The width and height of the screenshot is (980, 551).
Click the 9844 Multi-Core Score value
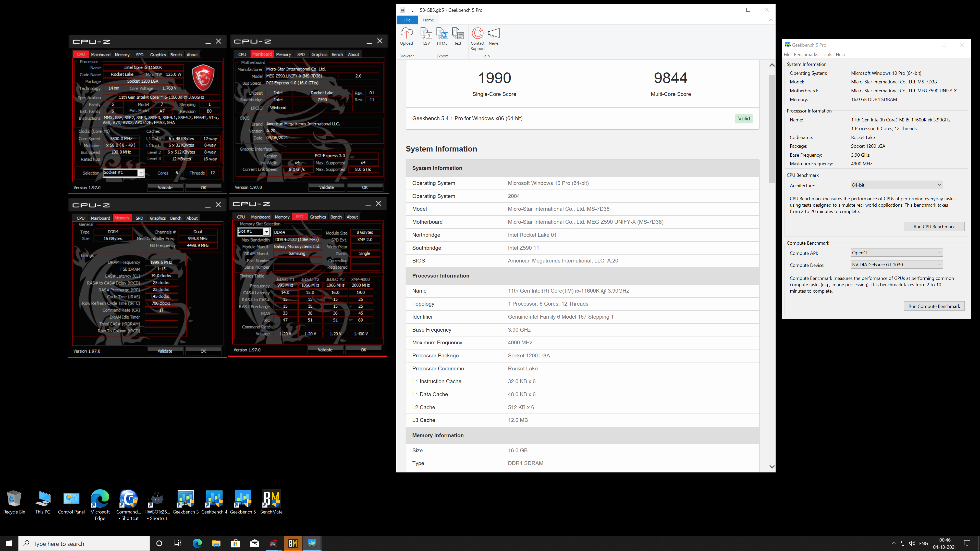671,78
